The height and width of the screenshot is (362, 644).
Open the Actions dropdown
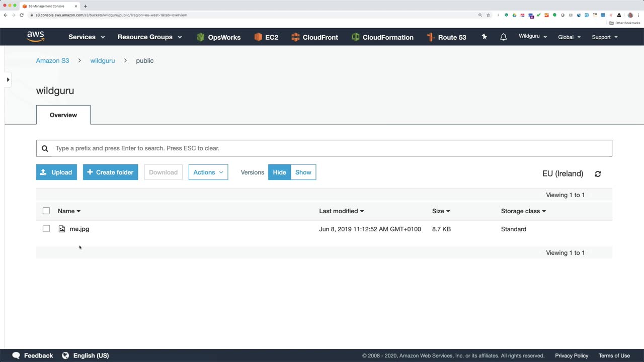coord(208,172)
